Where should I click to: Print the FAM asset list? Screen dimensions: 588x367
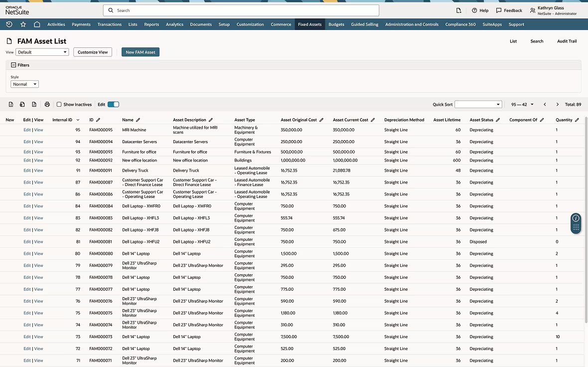(47, 104)
